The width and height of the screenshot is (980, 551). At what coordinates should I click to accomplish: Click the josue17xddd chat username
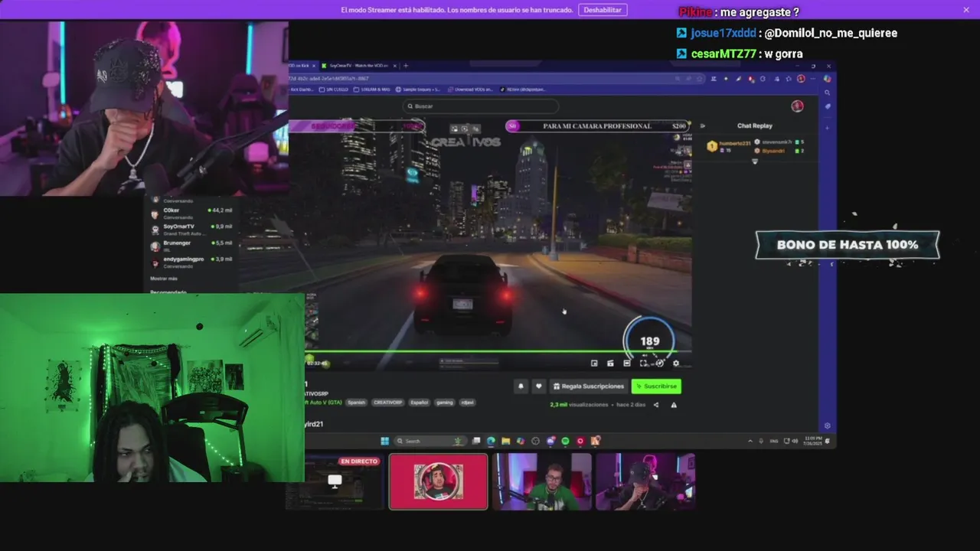724,33
